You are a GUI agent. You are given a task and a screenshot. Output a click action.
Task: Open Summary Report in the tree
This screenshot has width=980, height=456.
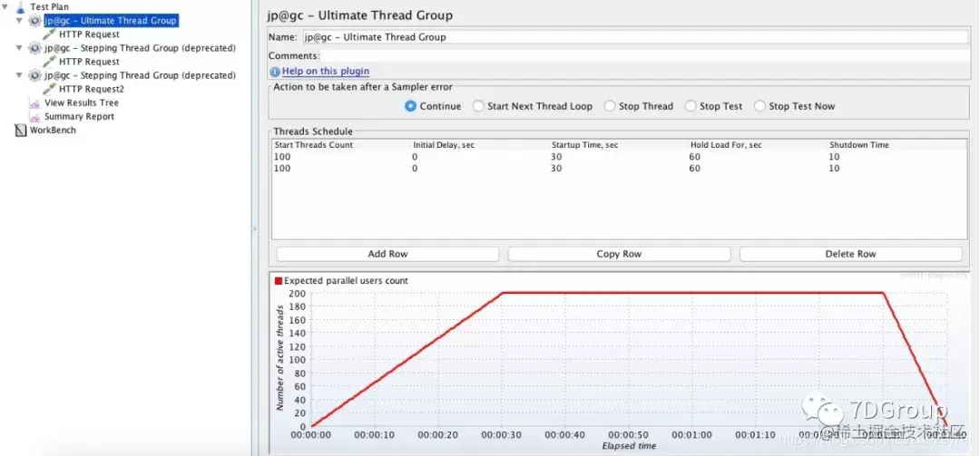pos(79,116)
